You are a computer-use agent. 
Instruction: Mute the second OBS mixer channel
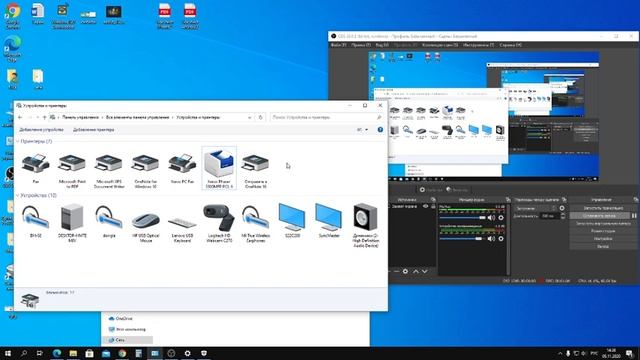pos(491,239)
